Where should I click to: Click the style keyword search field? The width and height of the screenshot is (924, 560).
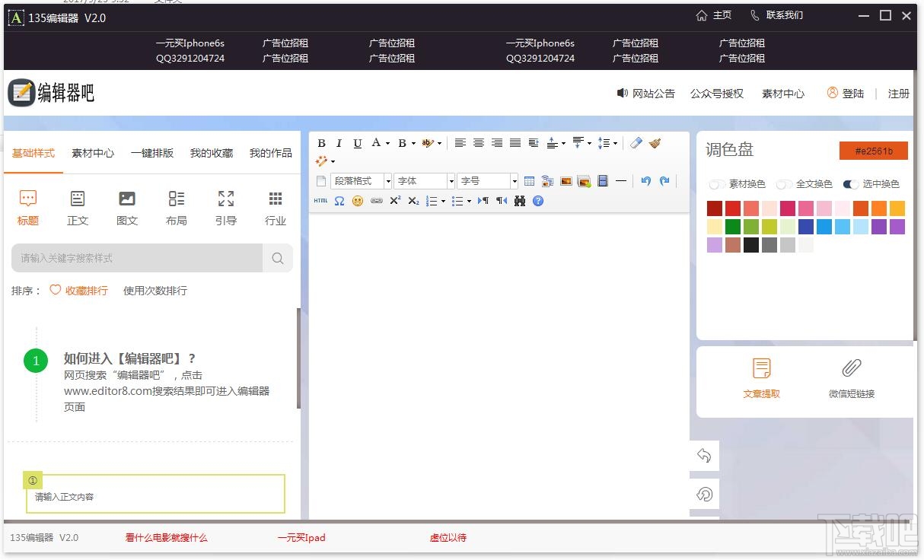tap(137, 258)
